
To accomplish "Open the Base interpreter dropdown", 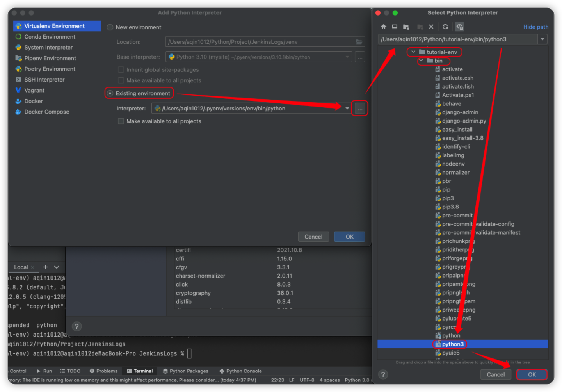I will pos(347,57).
